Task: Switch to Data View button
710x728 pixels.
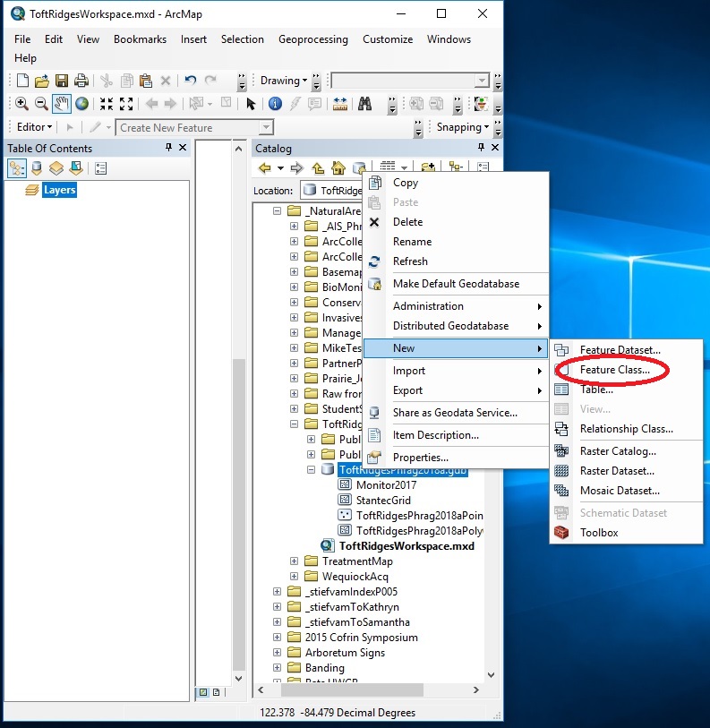Action: click(203, 692)
